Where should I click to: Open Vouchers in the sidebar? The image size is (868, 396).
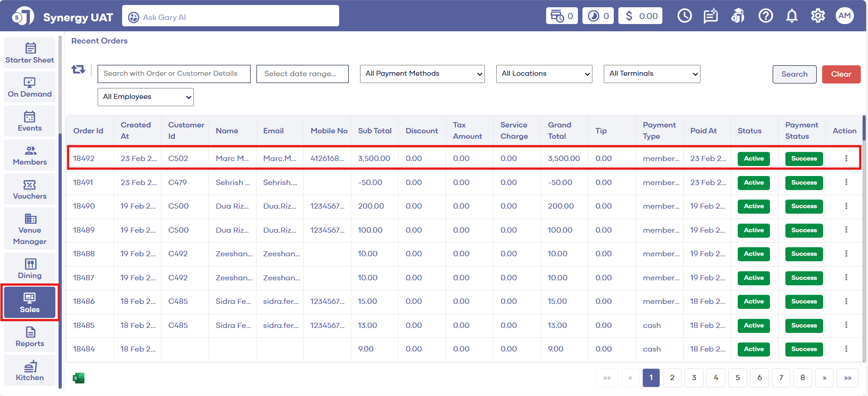coord(30,189)
